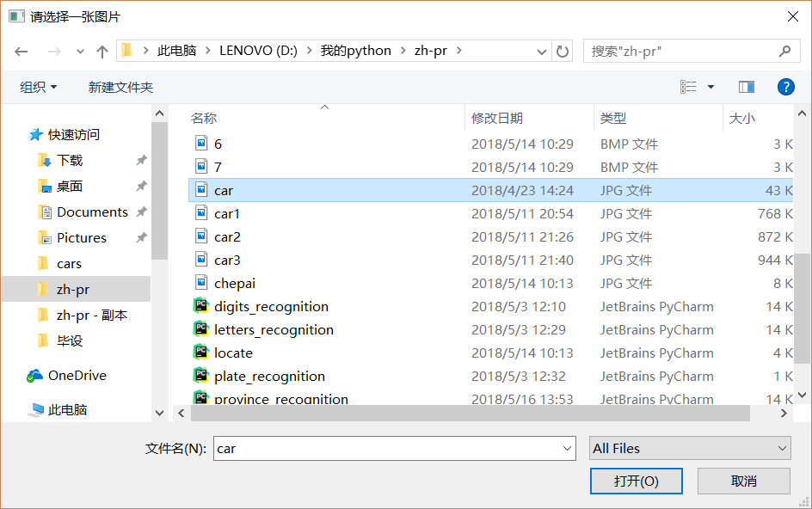Viewport: 812px width, 509px height.
Task: Go back using the back arrow
Action: 22,52
